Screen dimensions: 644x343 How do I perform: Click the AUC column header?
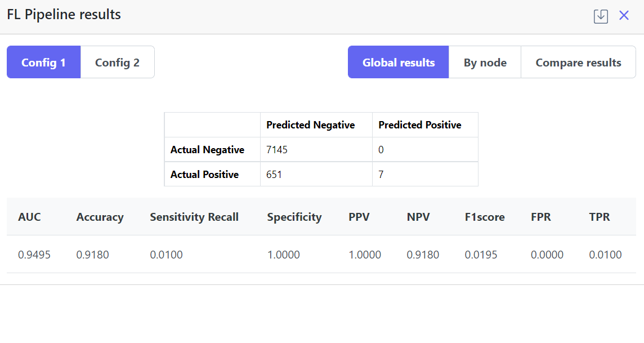pos(30,217)
